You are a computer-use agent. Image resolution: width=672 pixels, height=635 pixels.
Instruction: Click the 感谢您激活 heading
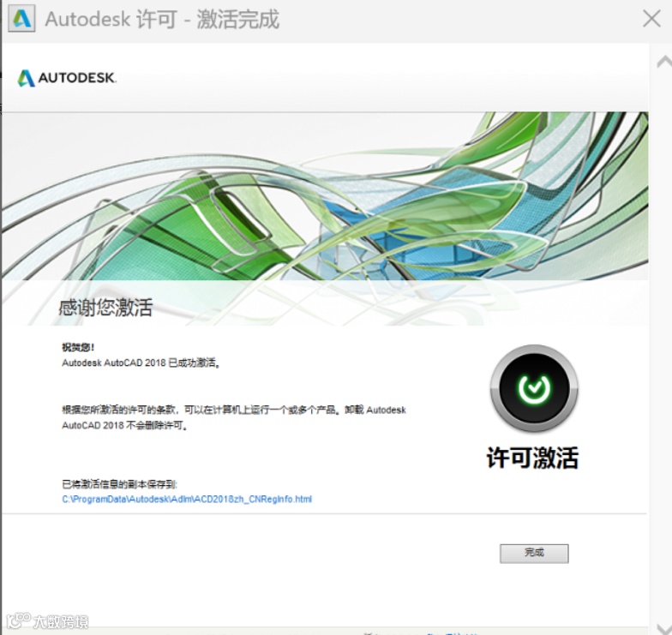point(105,307)
